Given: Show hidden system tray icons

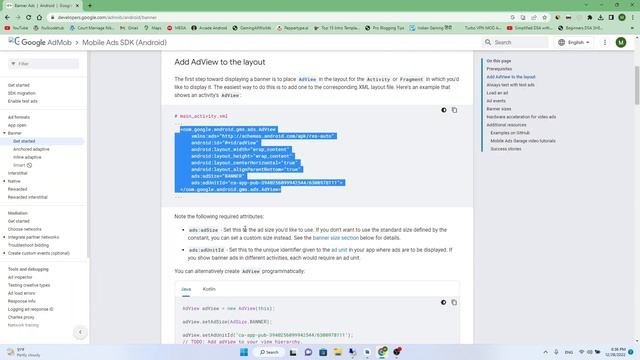Looking at the screenshot, I should pyautogui.click(x=545, y=352).
